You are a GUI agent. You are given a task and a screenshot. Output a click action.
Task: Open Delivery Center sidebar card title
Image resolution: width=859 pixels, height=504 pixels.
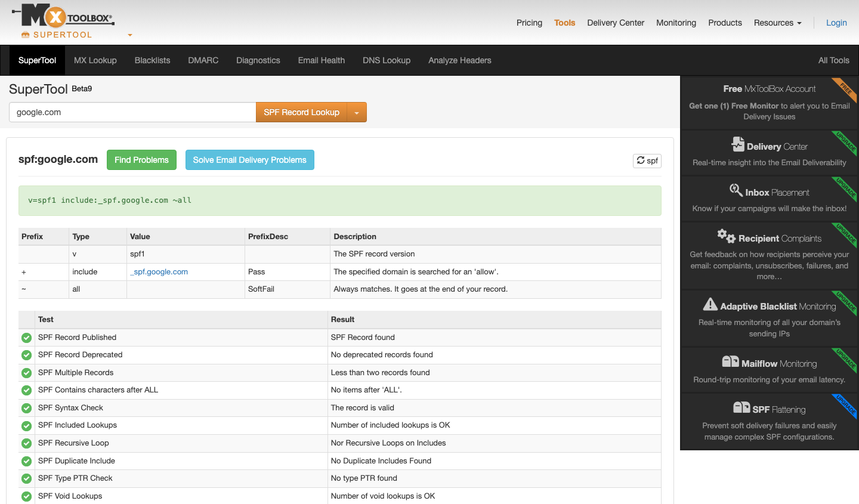(777, 147)
